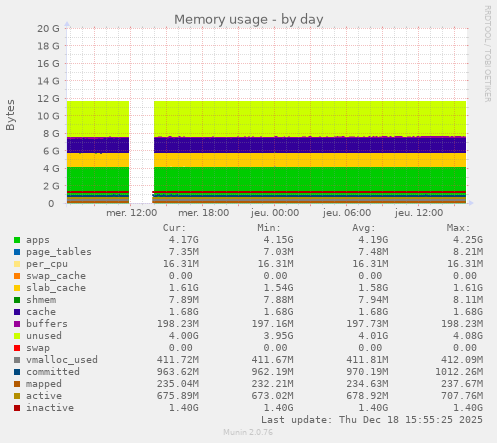497x443 pixels.
Task: Click the page_tables blue legend swatch
Action: [17, 252]
